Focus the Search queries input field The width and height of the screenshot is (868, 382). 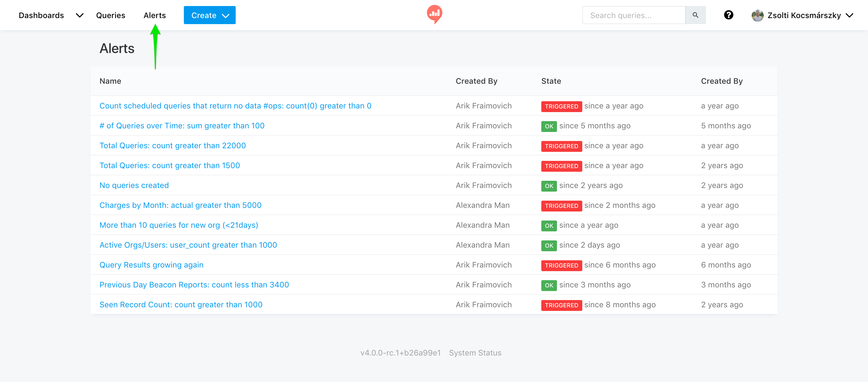634,15
